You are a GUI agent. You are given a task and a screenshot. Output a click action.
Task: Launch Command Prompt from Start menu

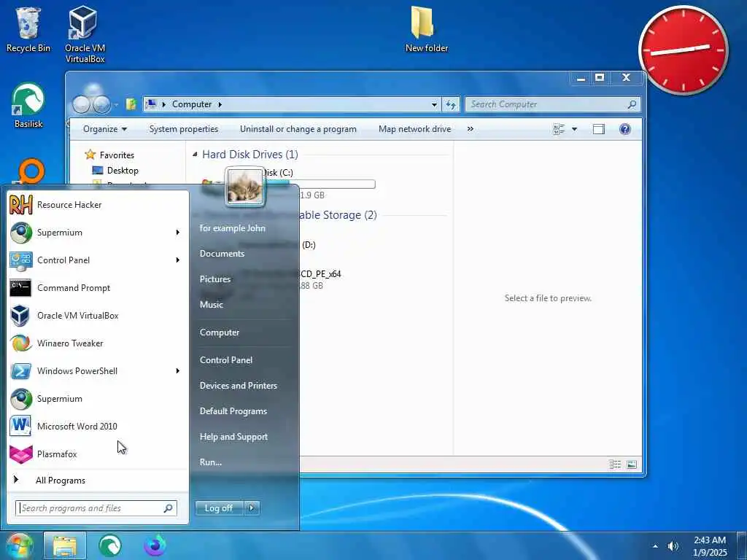tap(98, 287)
